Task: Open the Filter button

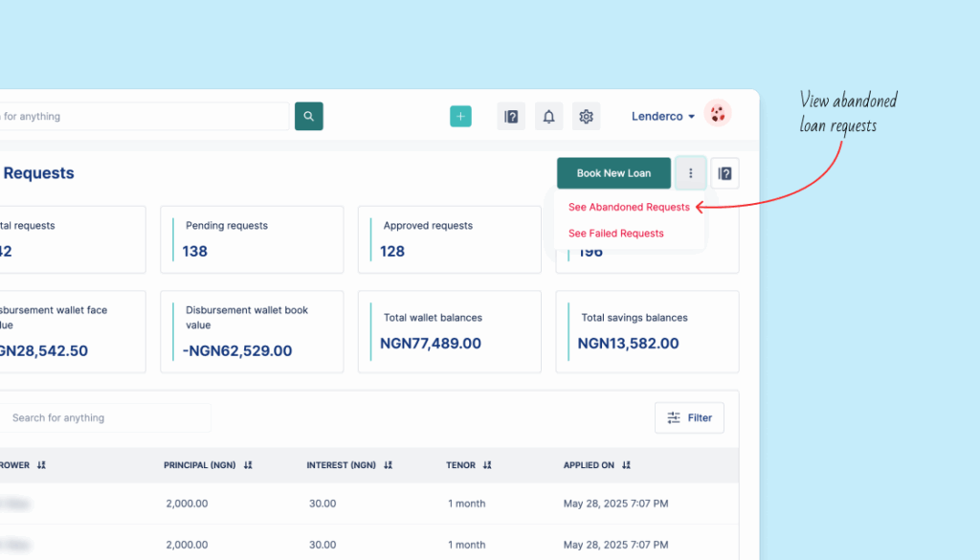Action: [689, 417]
